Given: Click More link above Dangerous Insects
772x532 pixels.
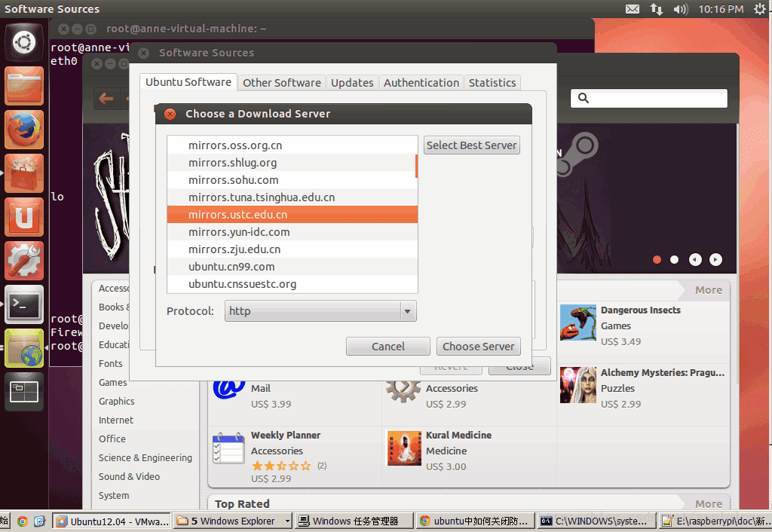Looking at the screenshot, I should click(x=709, y=290).
